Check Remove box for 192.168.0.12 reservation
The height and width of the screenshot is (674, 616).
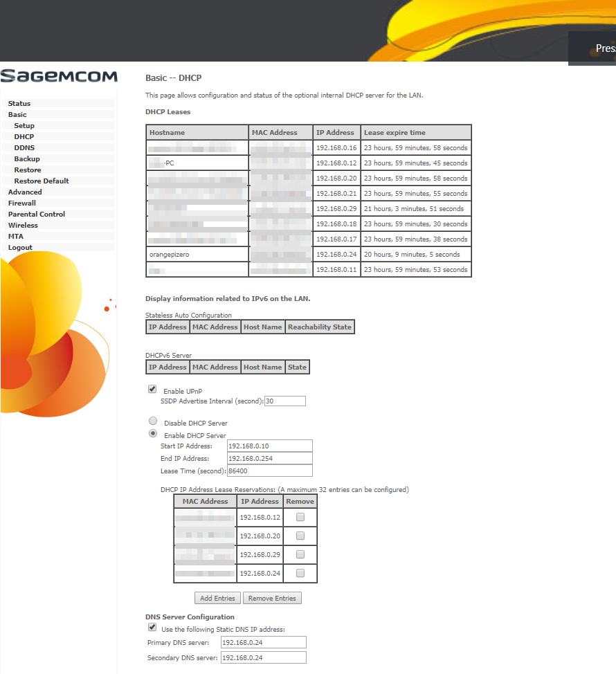300,517
